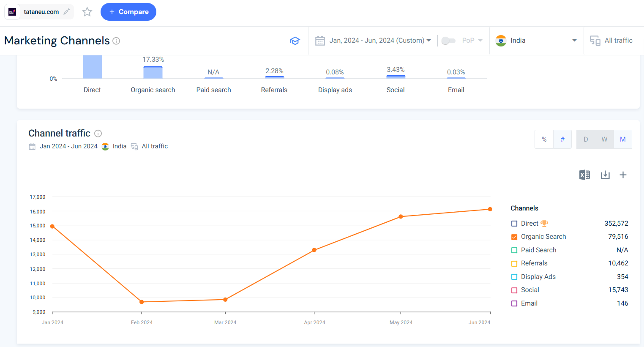Uncheck the Organic Search checkbox
This screenshot has width=644, height=347.
pos(514,237)
